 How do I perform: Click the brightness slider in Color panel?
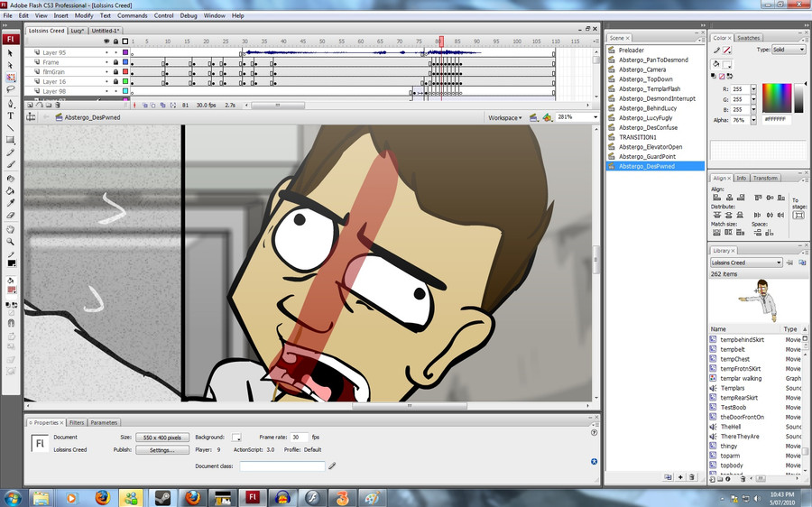coord(799,97)
